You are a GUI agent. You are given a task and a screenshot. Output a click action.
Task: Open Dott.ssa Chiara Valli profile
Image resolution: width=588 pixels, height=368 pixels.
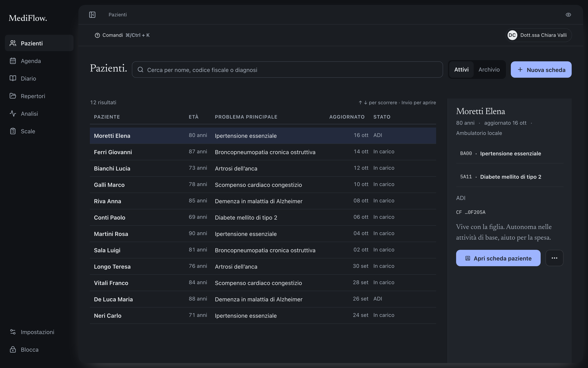pyautogui.click(x=538, y=35)
